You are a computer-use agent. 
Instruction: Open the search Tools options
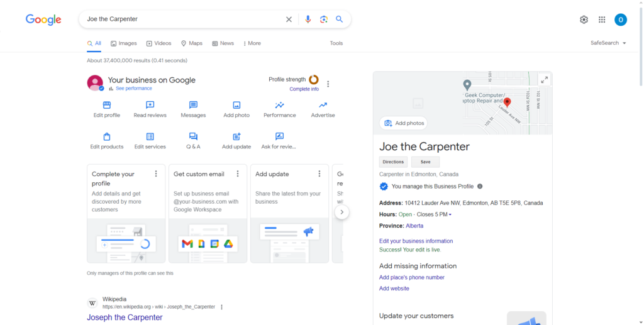pos(336,43)
